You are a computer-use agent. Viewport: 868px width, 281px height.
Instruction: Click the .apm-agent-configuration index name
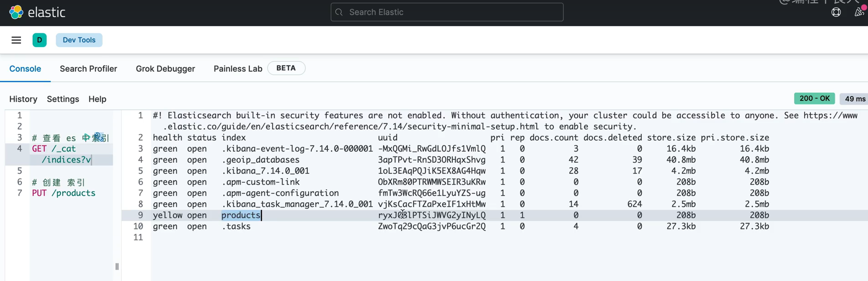point(280,193)
